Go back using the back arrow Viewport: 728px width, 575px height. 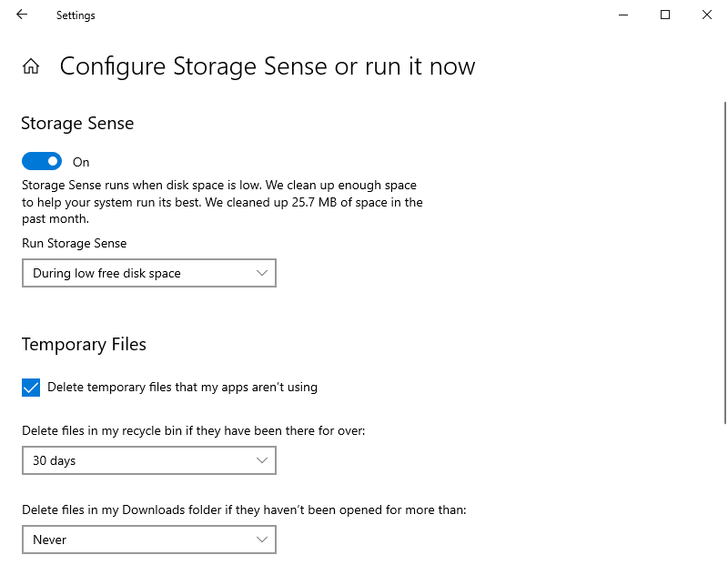tap(22, 15)
